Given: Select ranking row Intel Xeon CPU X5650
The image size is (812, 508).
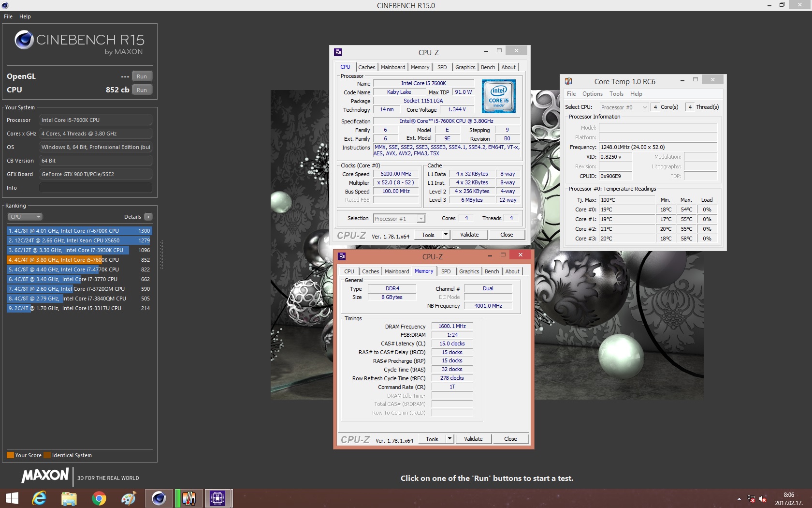Looking at the screenshot, I should click(x=79, y=240).
